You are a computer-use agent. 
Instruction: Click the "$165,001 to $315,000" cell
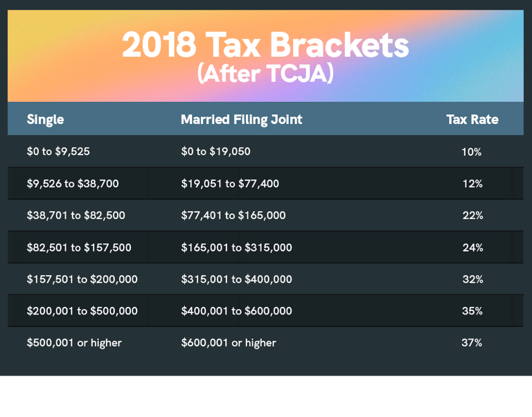[x=236, y=247]
